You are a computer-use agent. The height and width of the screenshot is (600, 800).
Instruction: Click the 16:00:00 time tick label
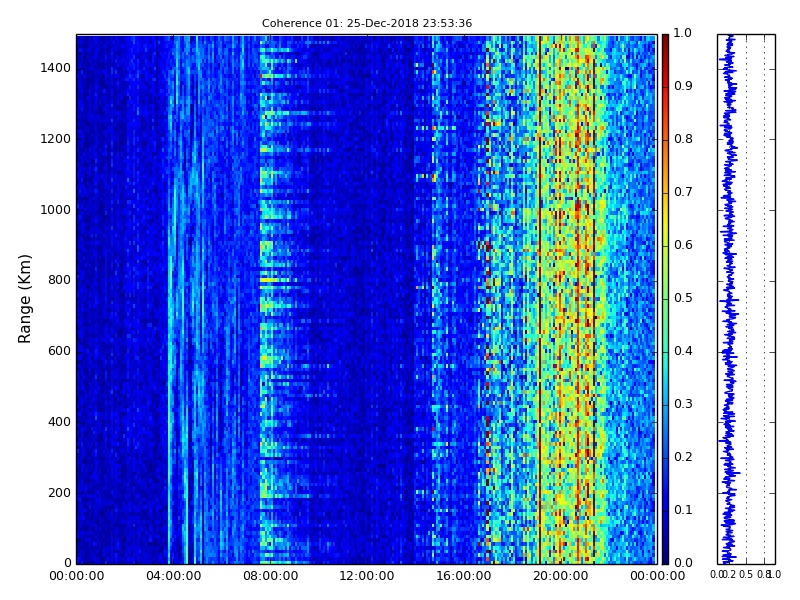(464, 576)
